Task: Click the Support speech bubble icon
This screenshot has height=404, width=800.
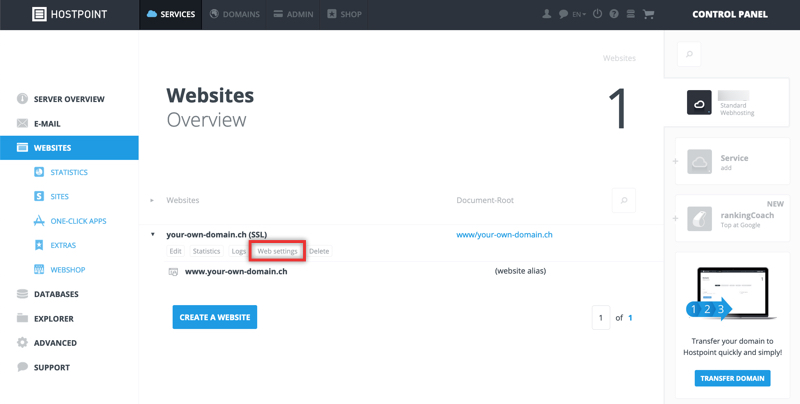Action: (x=22, y=367)
